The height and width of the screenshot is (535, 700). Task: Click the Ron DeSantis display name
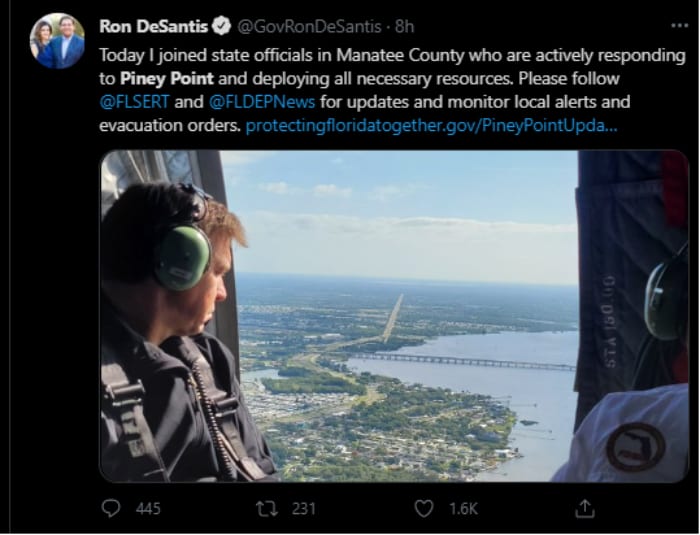pos(154,26)
